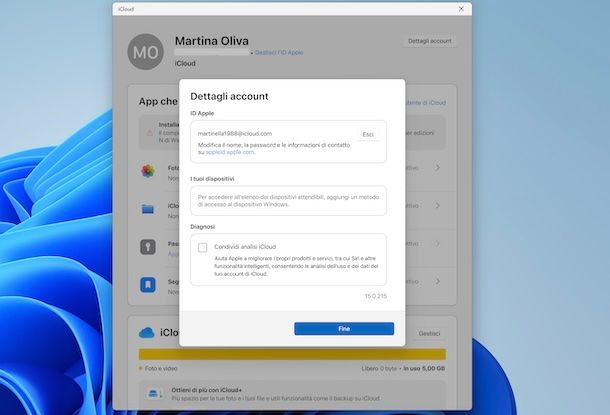Click the trusted devices info box
The height and width of the screenshot is (415, 610).
click(289, 201)
